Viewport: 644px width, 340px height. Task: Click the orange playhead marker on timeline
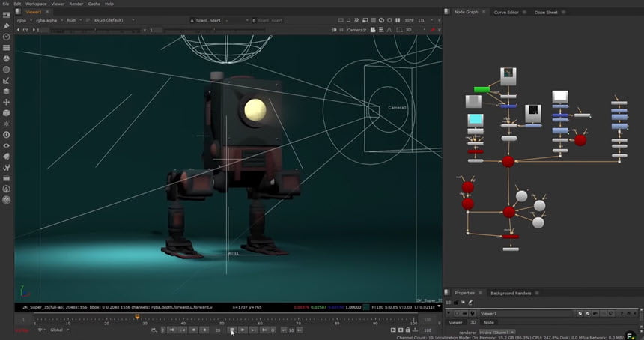[x=137, y=316]
